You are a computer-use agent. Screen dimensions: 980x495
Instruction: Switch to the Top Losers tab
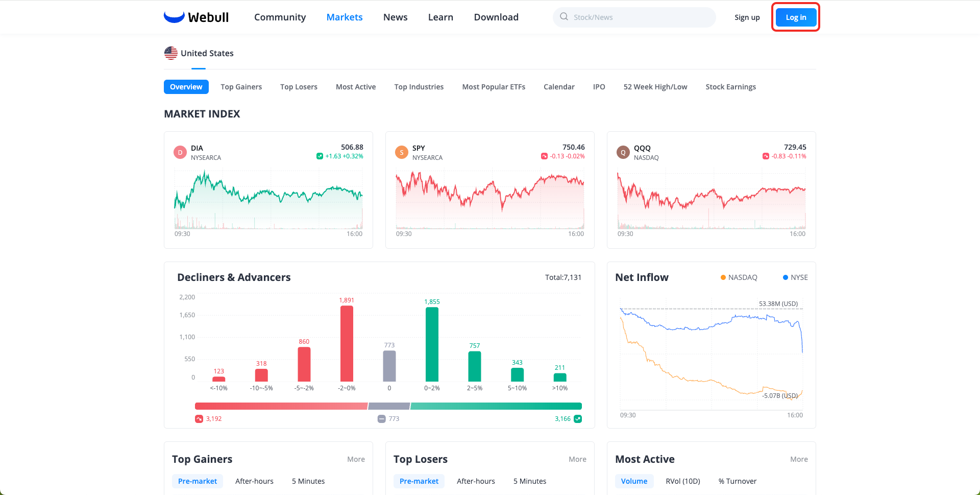coord(299,87)
